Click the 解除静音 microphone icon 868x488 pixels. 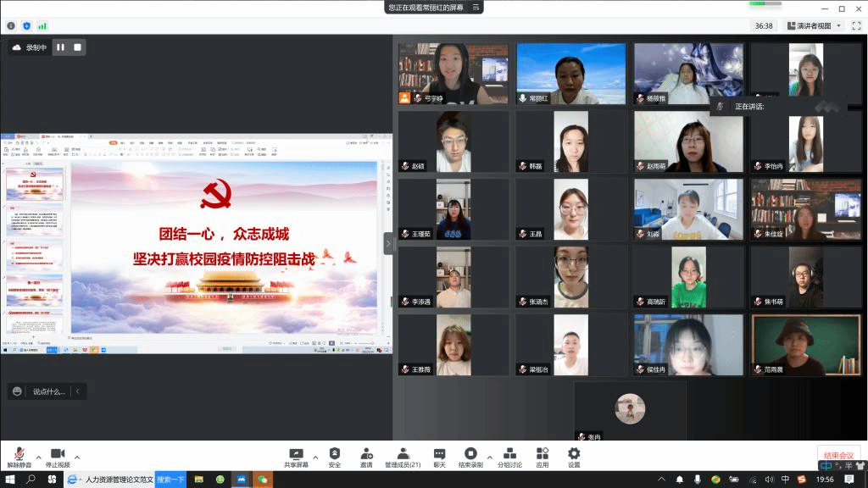coord(19,454)
